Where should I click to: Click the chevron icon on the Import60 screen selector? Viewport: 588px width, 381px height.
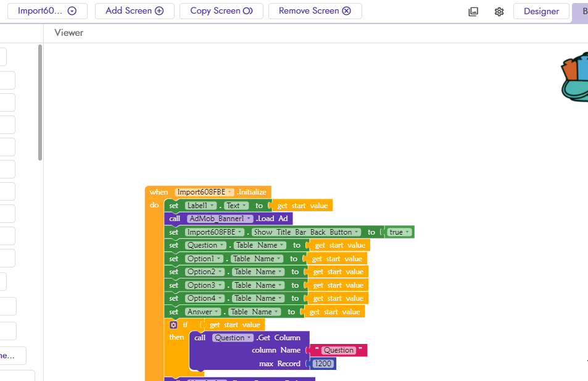[x=73, y=10]
